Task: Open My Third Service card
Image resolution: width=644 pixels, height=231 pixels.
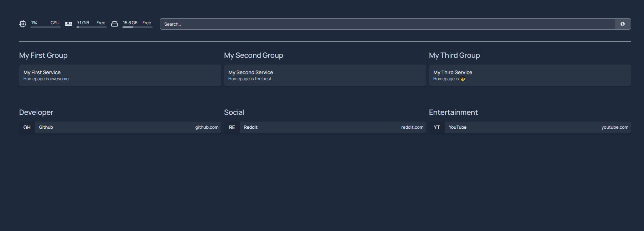Action: [x=530, y=75]
